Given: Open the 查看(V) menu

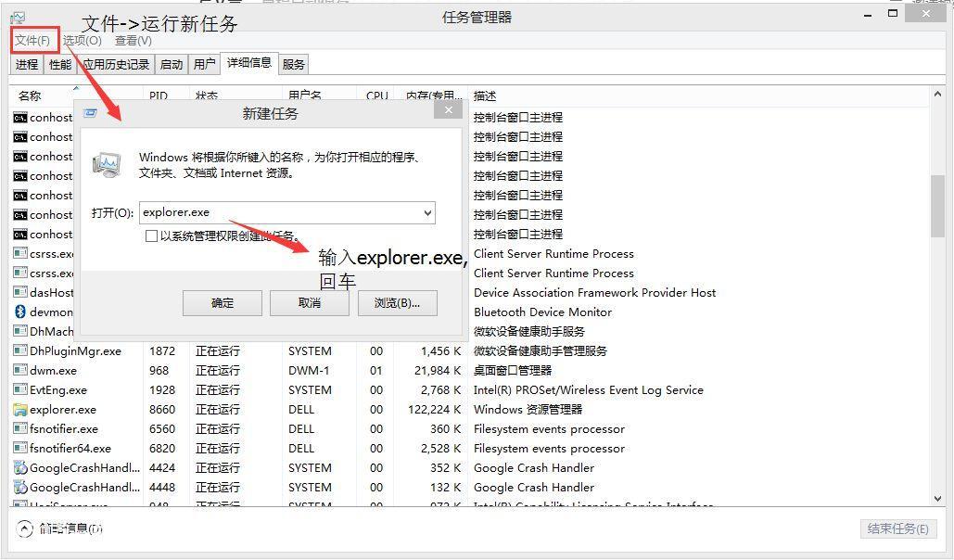Looking at the screenshot, I should (134, 41).
